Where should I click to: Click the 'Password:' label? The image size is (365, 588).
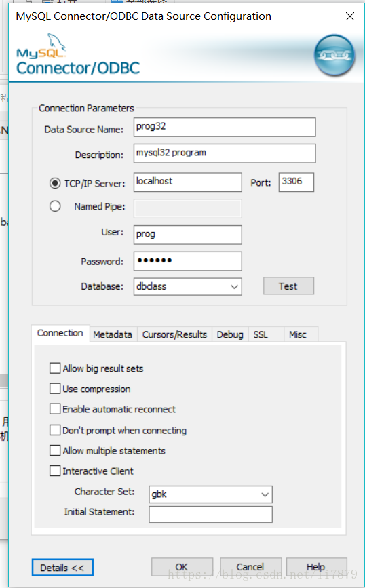click(102, 261)
